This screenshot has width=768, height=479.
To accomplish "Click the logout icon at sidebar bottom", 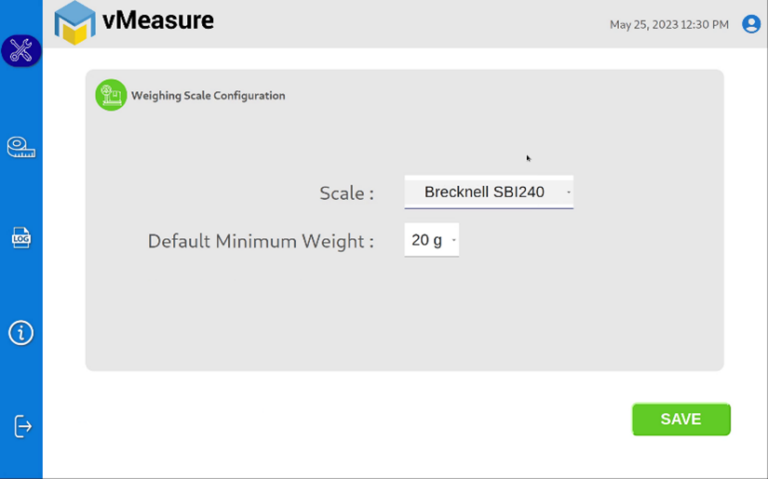I will pos(23,426).
